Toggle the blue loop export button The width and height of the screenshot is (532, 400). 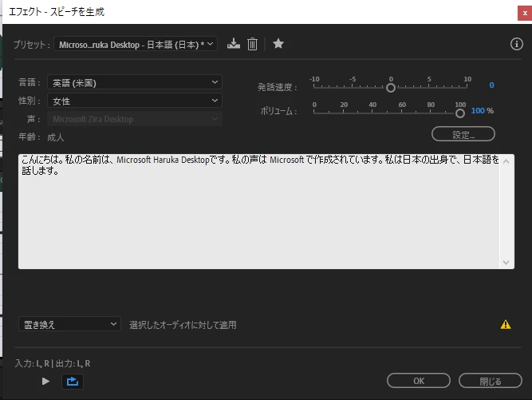tap(73, 382)
